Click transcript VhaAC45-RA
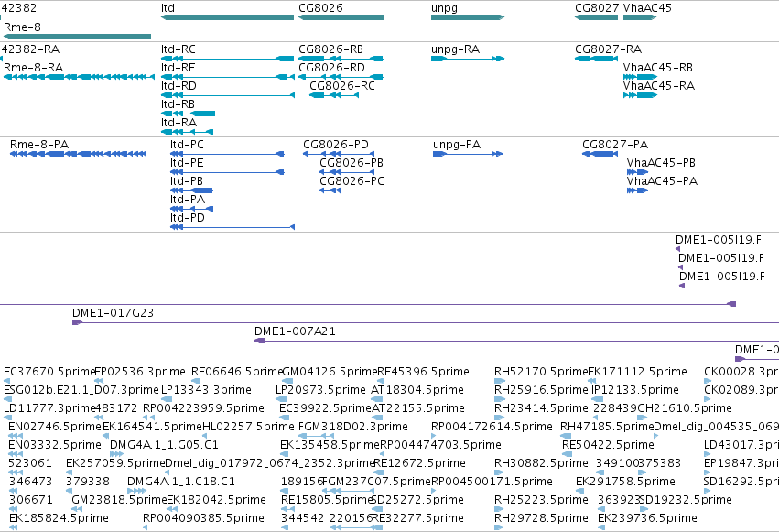 [x=640, y=95]
